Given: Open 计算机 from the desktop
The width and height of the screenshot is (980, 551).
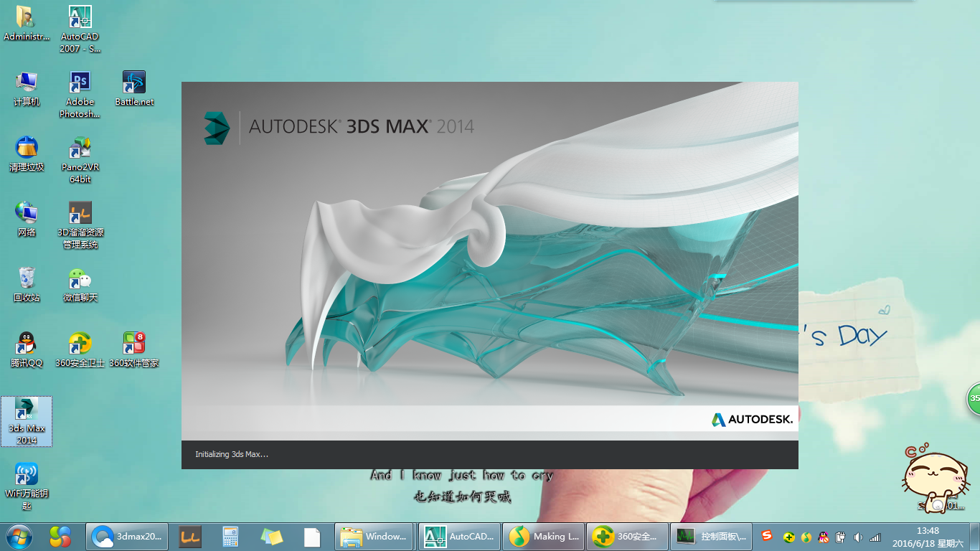Looking at the screenshot, I should click(x=27, y=81).
